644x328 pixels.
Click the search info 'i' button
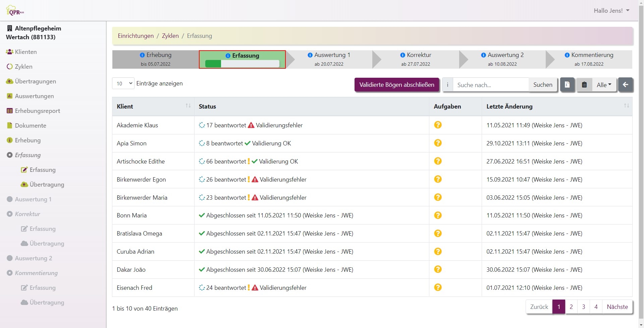(x=447, y=85)
